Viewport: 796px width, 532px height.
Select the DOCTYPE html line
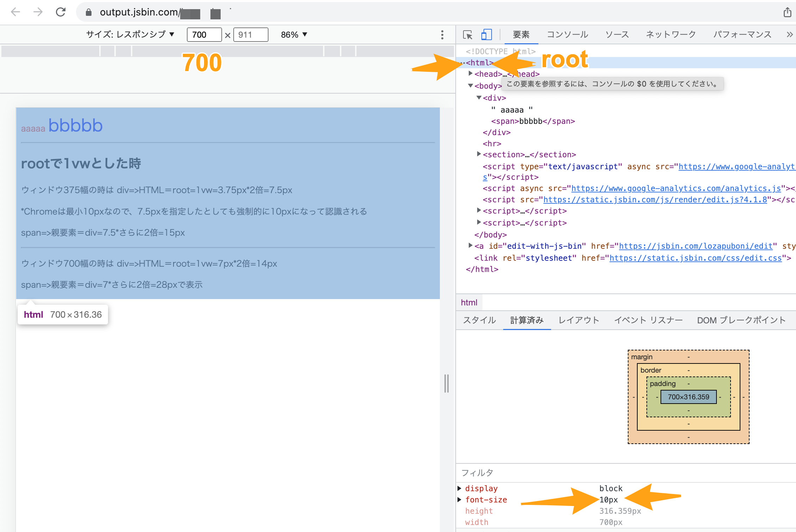(x=500, y=51)
